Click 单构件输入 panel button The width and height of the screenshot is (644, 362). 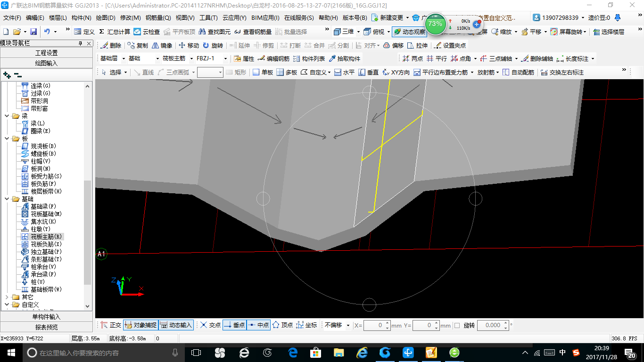pos(46,317)
